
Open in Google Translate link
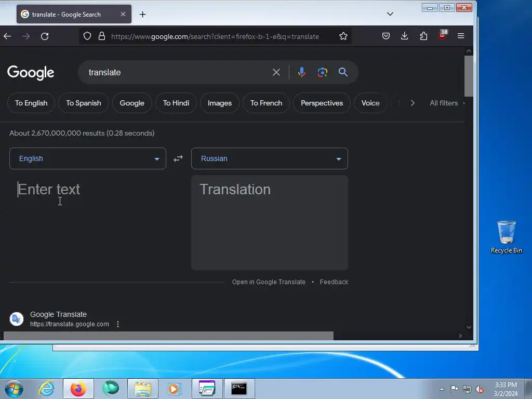(269, 282)
